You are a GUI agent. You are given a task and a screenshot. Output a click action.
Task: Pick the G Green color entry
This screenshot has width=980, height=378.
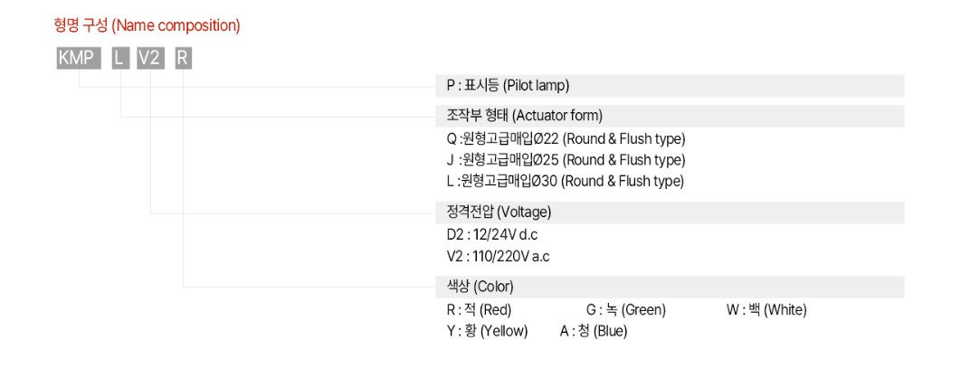pyautogui.click(x=625, y=310)
